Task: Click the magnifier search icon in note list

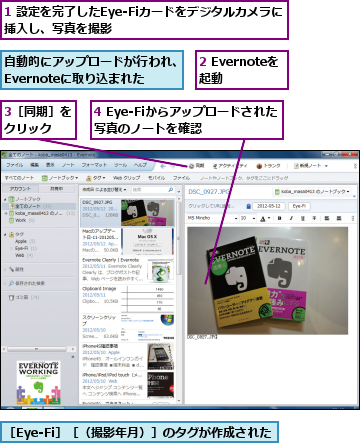Action: (x=171, y=190)
